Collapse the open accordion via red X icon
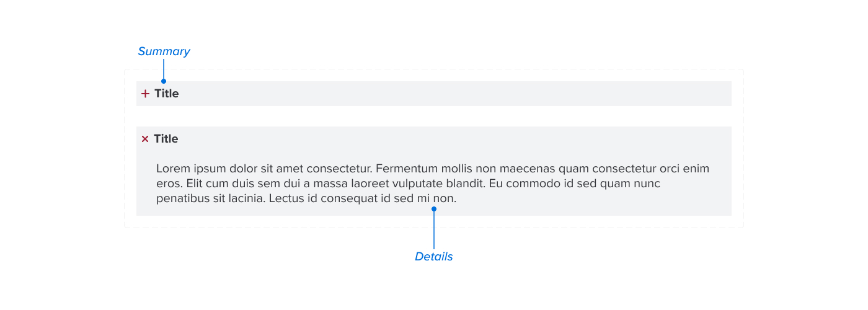Image resolution: width=868 pixels, height=310 pixels. point(145,139)
